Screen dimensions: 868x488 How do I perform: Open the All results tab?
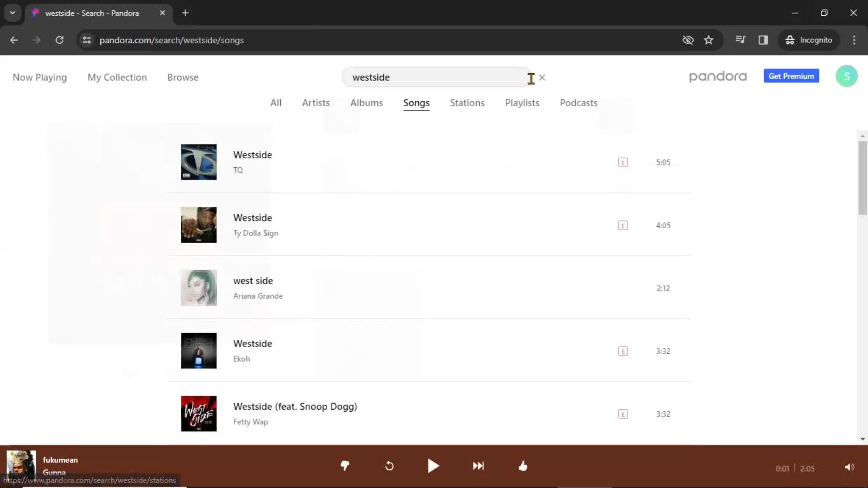275,103
